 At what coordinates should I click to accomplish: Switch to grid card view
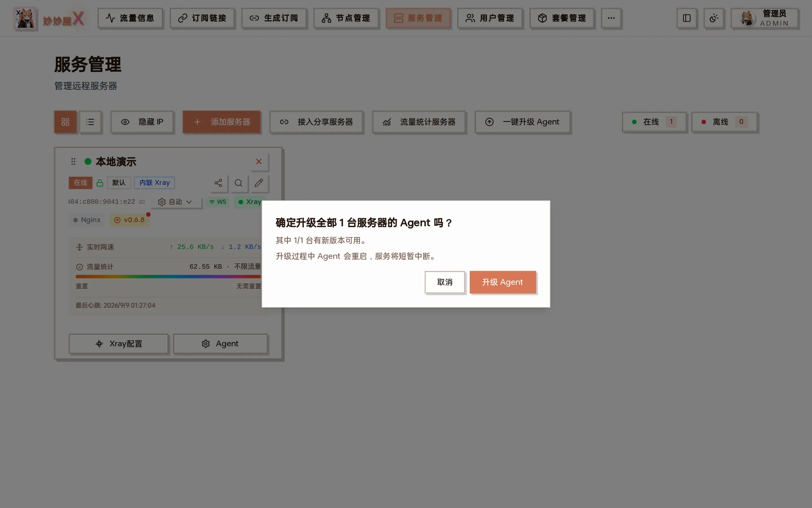pos(65,122)
